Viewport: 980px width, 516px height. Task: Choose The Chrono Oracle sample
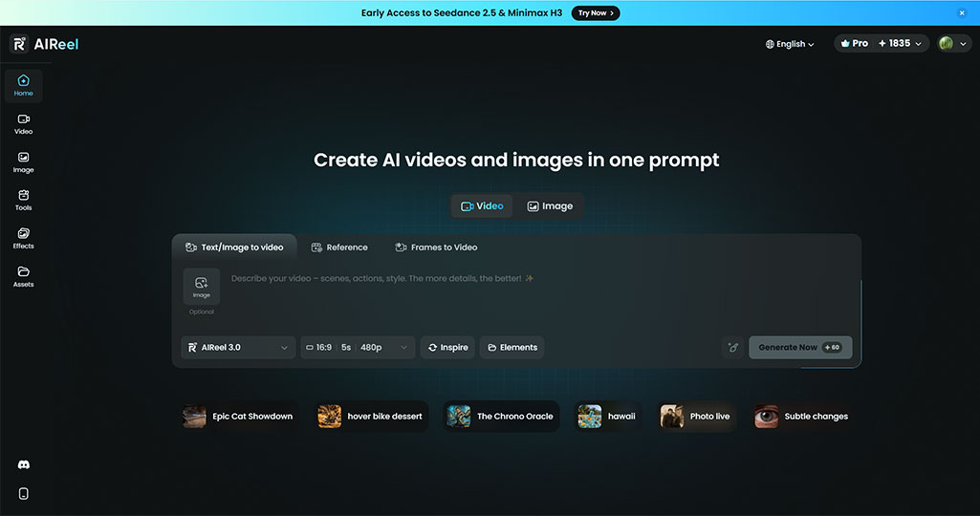(x=501, y=416)
